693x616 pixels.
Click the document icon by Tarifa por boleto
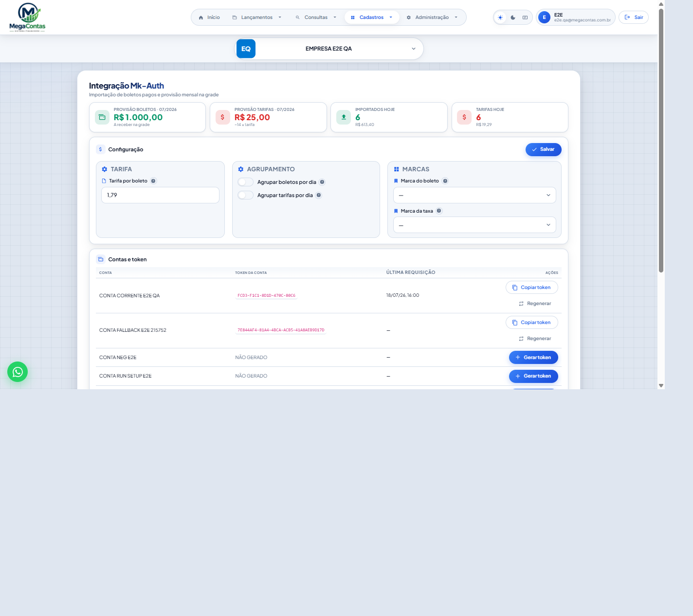click(104, 181)
